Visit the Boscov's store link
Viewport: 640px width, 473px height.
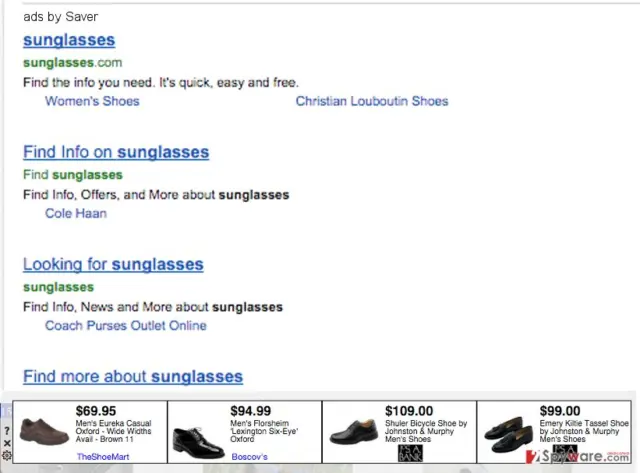click(x=249, y=457)
